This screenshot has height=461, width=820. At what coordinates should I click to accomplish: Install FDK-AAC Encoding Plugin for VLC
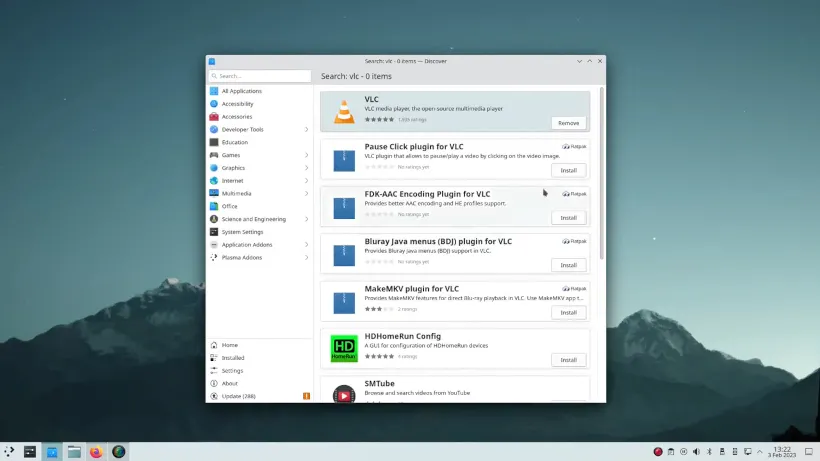[x=568, y=217]
